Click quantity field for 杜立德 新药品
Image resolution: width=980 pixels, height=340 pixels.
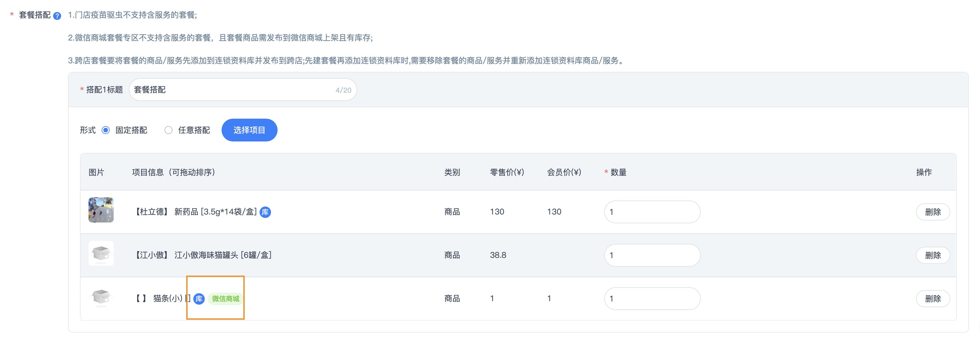pyautogui.click(x=652, y=212)
